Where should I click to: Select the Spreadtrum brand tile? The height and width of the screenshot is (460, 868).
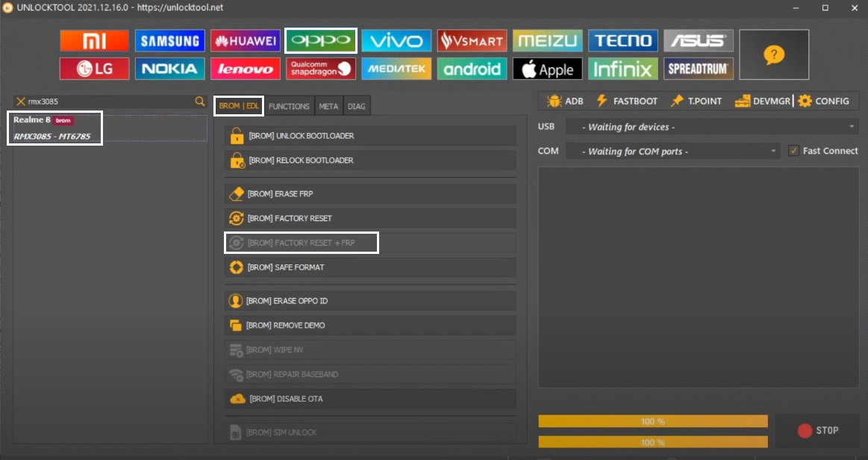pyautogui.click(x=699, y=69)
